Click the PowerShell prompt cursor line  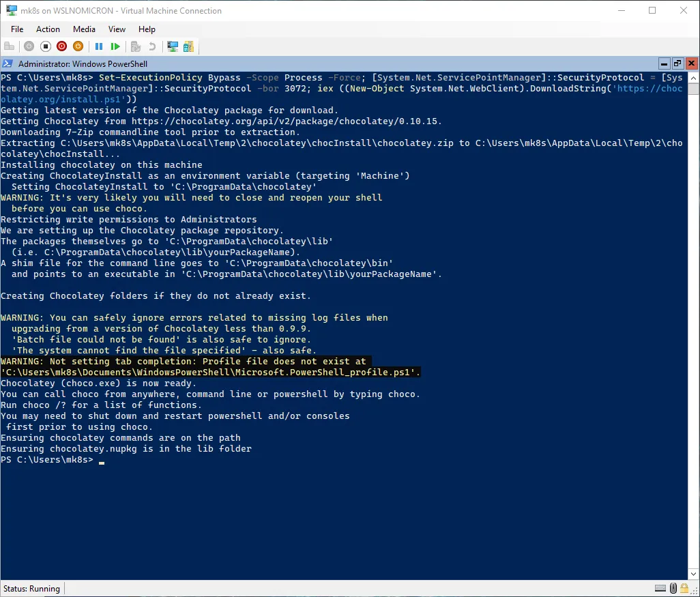tap(101, 461)
